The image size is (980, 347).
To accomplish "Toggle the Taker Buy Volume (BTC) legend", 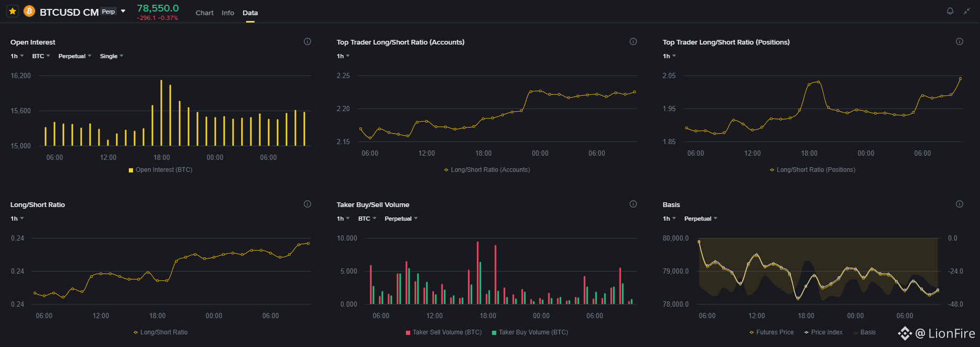I will (530, 332).
